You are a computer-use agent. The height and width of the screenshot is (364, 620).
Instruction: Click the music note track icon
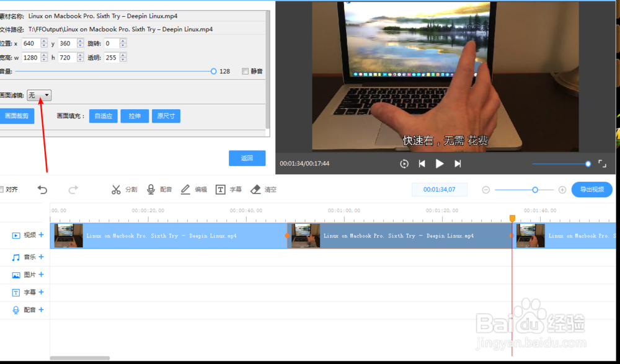point(16,257)
